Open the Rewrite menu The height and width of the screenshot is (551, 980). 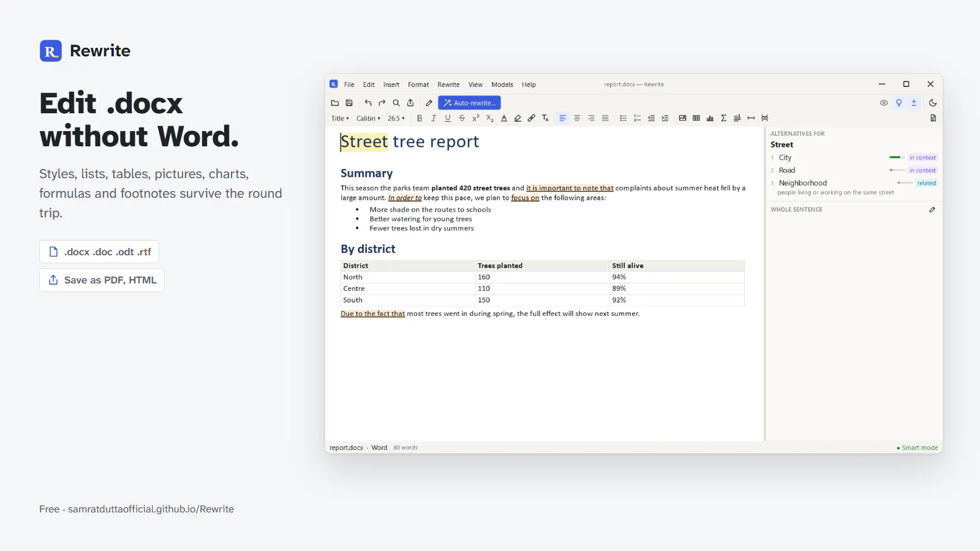[448, 84]
